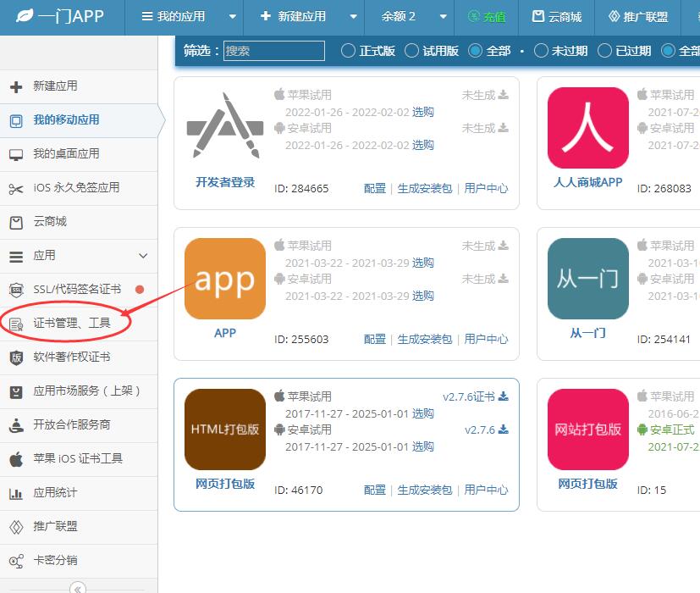Collapse the sidebar with double-arrow button

[78, 588]
